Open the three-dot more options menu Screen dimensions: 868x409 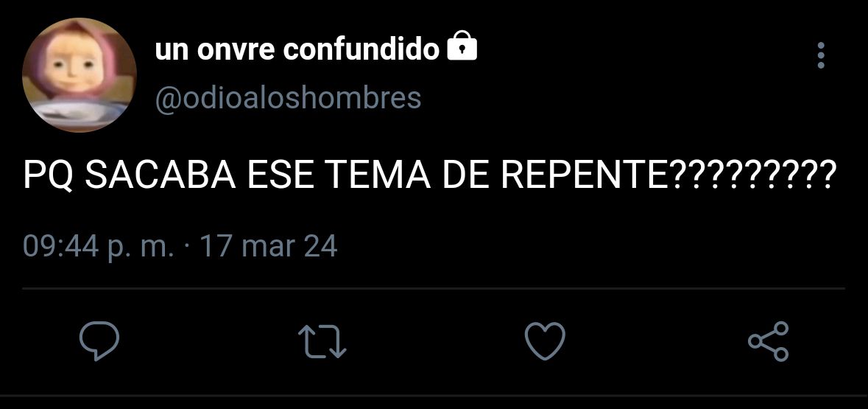tap(821, 55)
